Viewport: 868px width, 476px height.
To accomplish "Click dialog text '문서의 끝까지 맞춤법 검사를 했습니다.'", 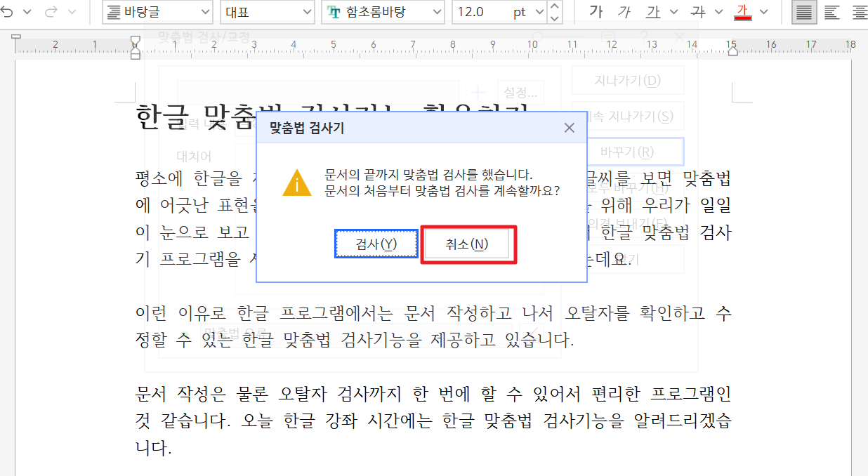I will (429, 175).
